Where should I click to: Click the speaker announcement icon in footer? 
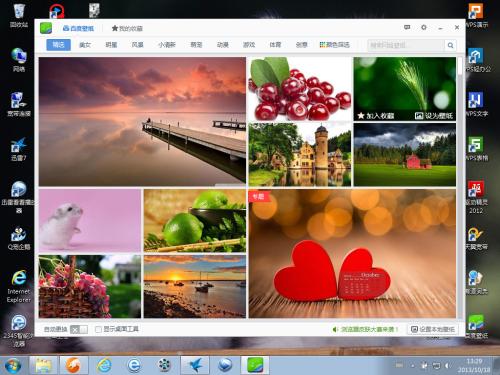pos(335,329)
